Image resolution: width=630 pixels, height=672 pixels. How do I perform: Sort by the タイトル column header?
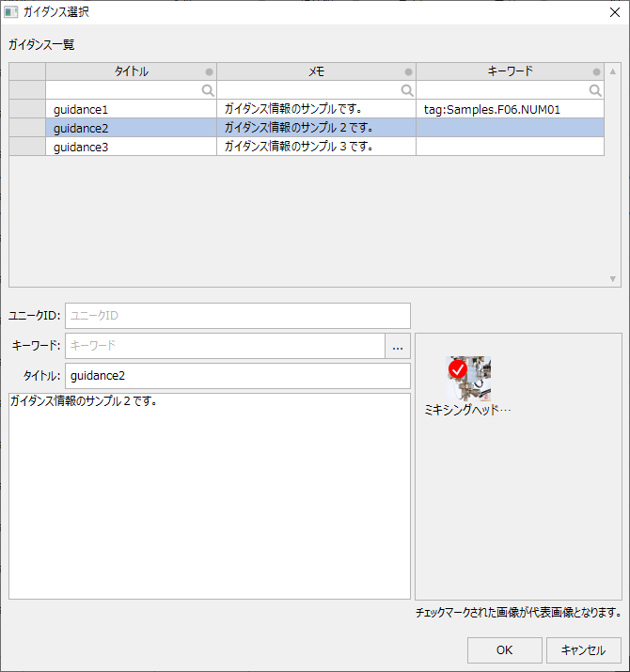tap(132, 71)
